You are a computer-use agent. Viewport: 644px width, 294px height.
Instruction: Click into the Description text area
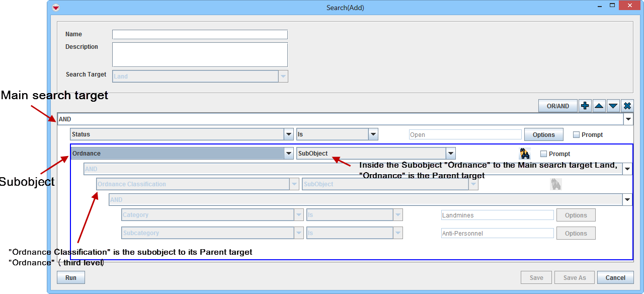click(200, 54)
